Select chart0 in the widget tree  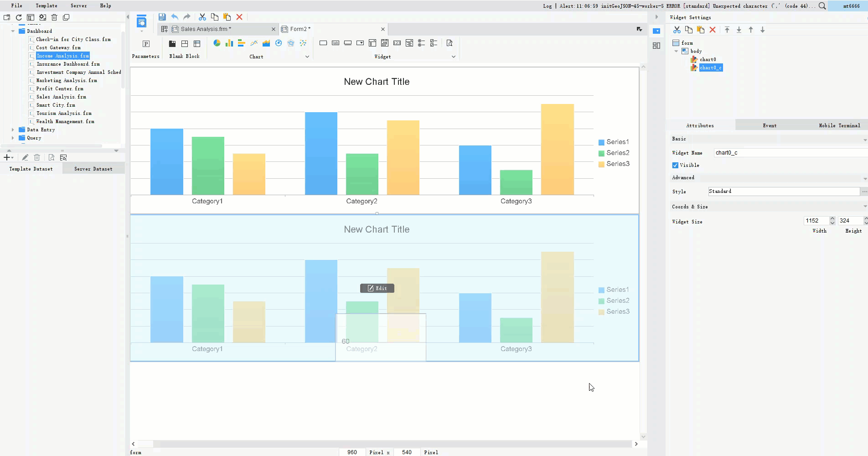click(x=708, y=59)
